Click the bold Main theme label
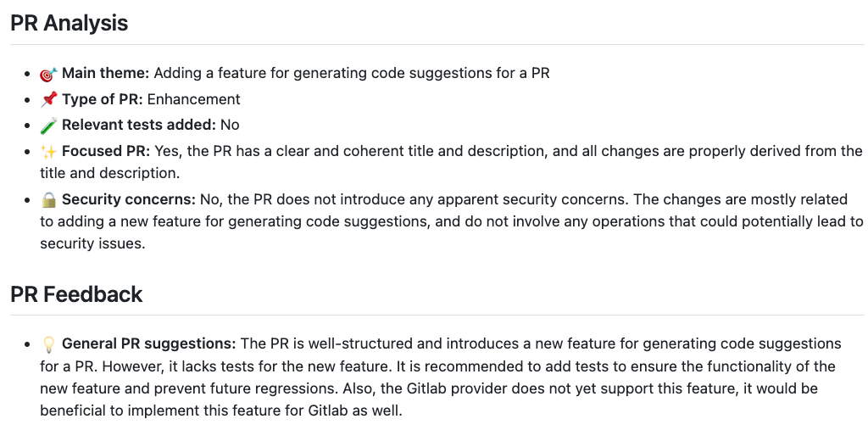868x430 pixels. [x=106, y=73]
